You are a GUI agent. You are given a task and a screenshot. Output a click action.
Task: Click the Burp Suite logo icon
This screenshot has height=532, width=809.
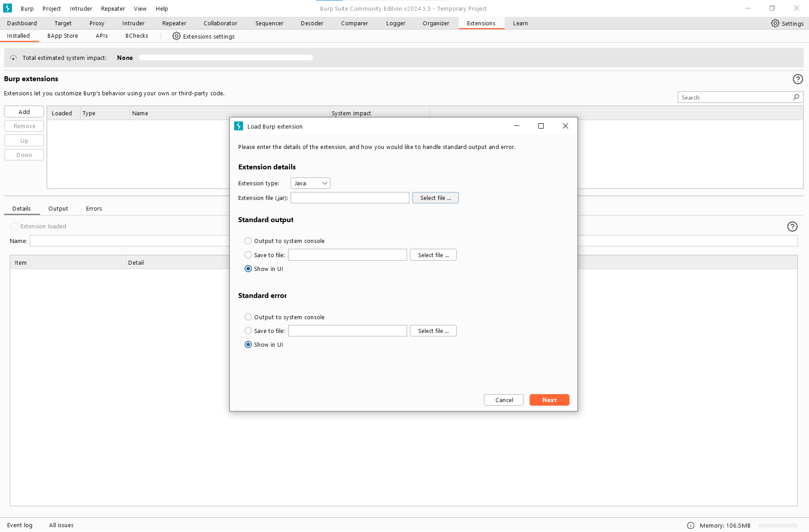(8, 8)
